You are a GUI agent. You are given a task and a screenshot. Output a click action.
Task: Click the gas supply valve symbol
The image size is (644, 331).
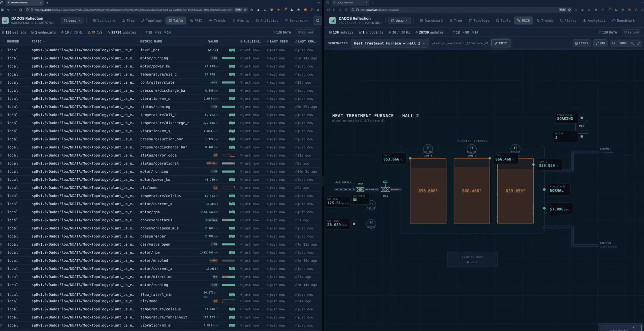[x=360, y=189]
